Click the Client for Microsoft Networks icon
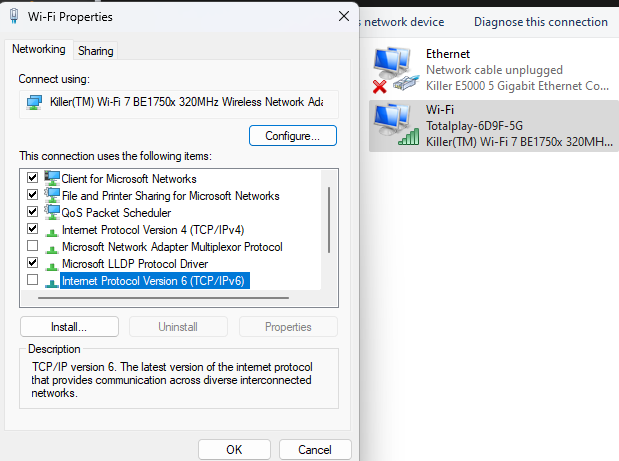The image size is (619, 461). coord(52,178)
